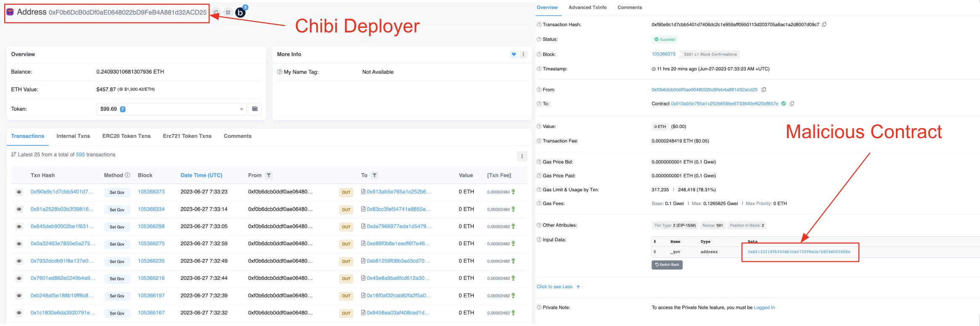Toggle preview eye for transaction 0x1c1830e6da3920791e
Viewport: 980px width, 326px height.
click(x=19, y=313)
